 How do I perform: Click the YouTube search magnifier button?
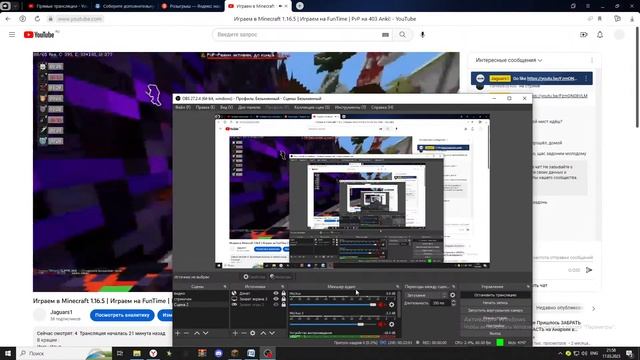[402, 35]
